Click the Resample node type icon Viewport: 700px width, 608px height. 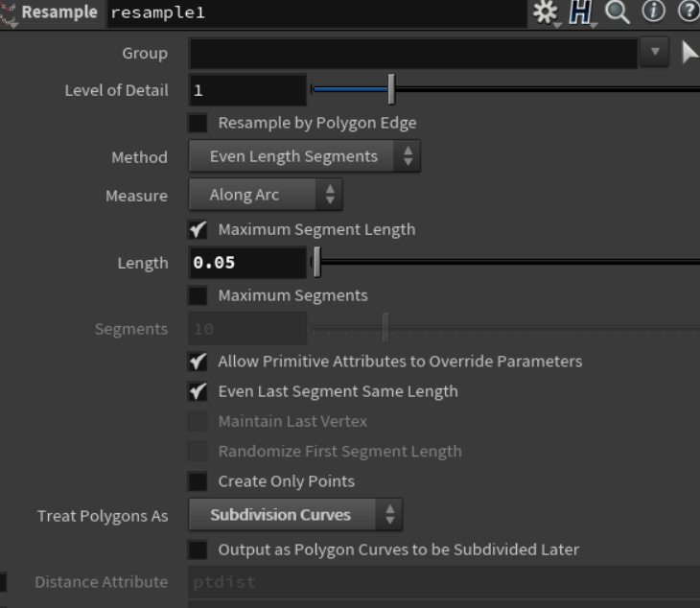click(11, 13)
